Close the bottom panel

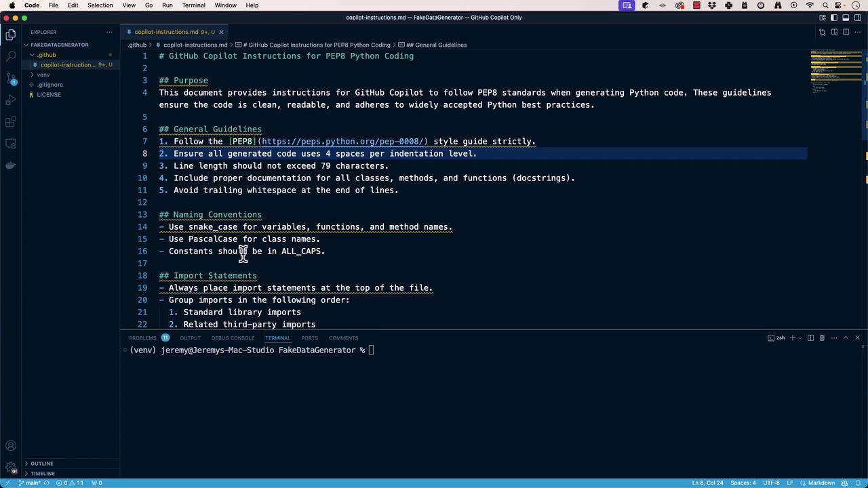tap(857, 338)
